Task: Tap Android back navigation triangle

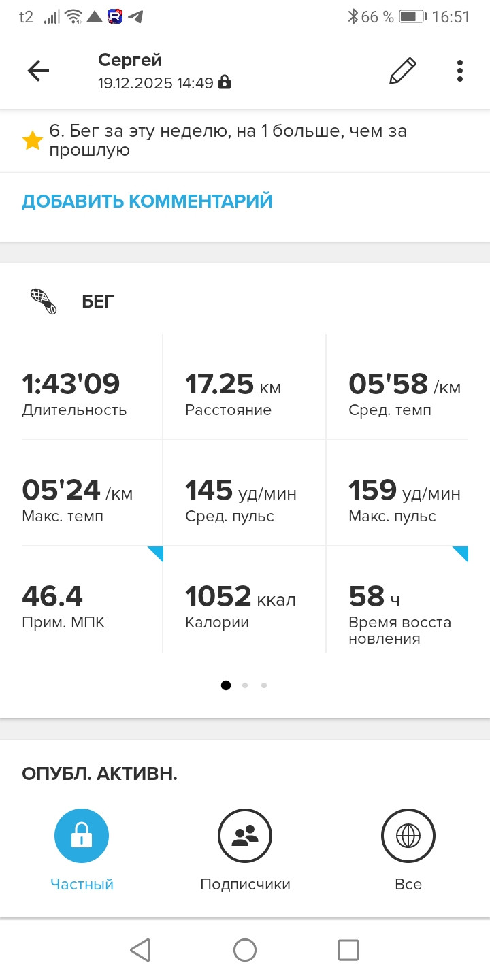Action: pos(140,949)
